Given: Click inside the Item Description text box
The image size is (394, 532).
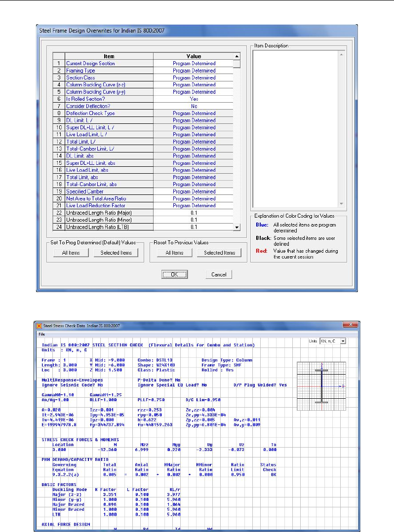Looking at the screenshot, I should (x=296, y=129).
